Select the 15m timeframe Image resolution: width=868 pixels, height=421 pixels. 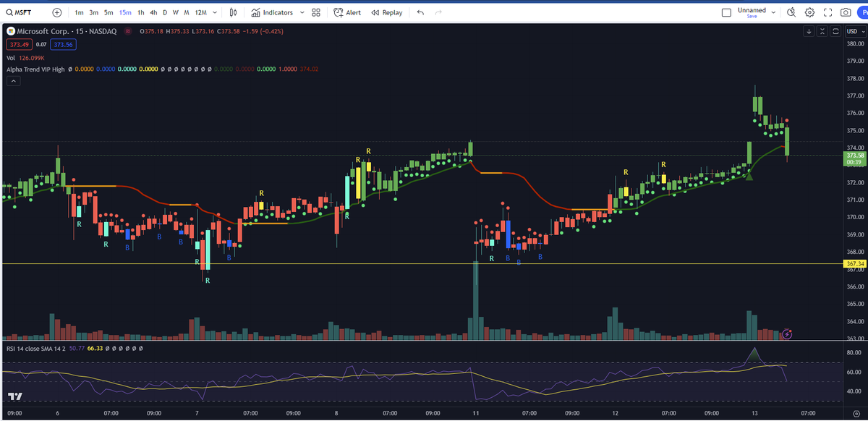(x=125, y=12)
